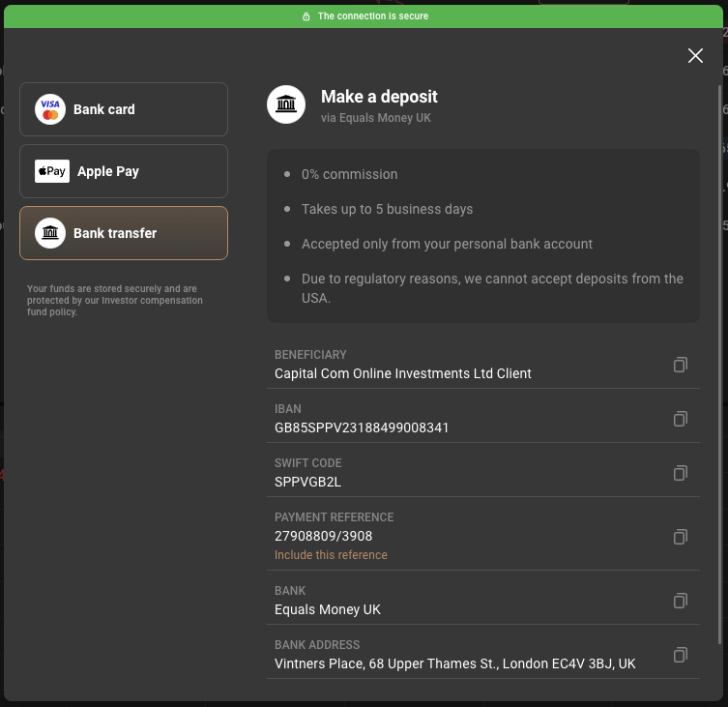
Task: Copy the SWIFT code
Action: (x=681, y=473)
